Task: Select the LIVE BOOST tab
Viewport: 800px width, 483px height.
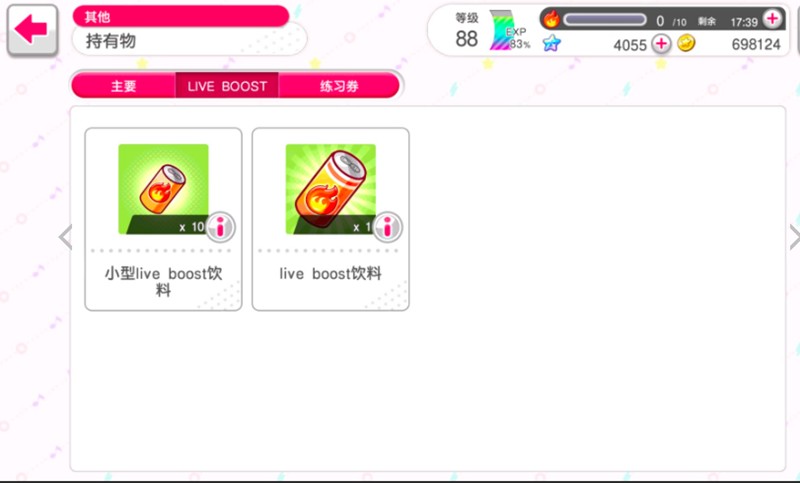Action: 227,85
